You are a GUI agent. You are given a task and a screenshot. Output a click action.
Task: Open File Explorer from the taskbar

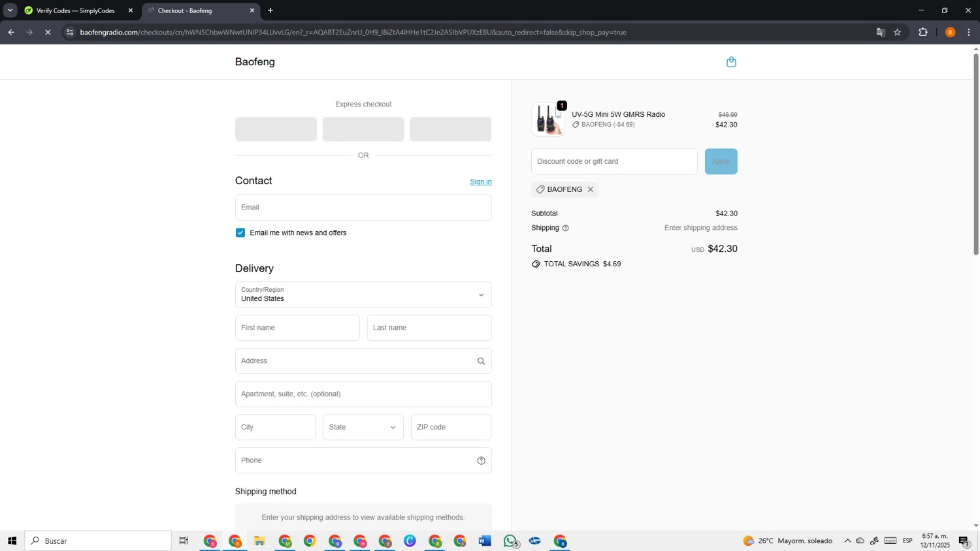(259, 541)
